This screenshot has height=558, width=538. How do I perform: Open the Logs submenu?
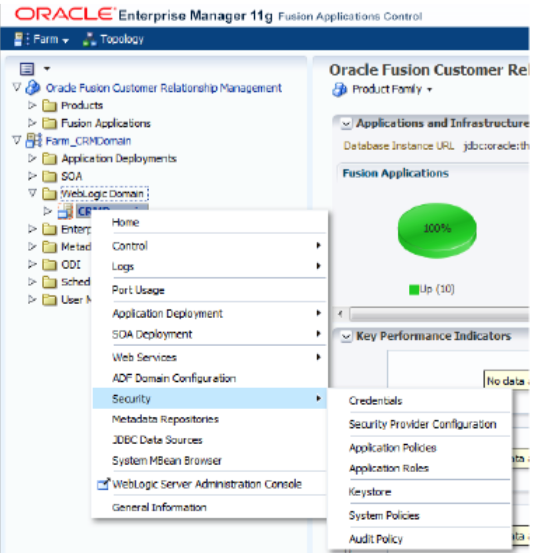pyautogui.click(x=210, y=267)
